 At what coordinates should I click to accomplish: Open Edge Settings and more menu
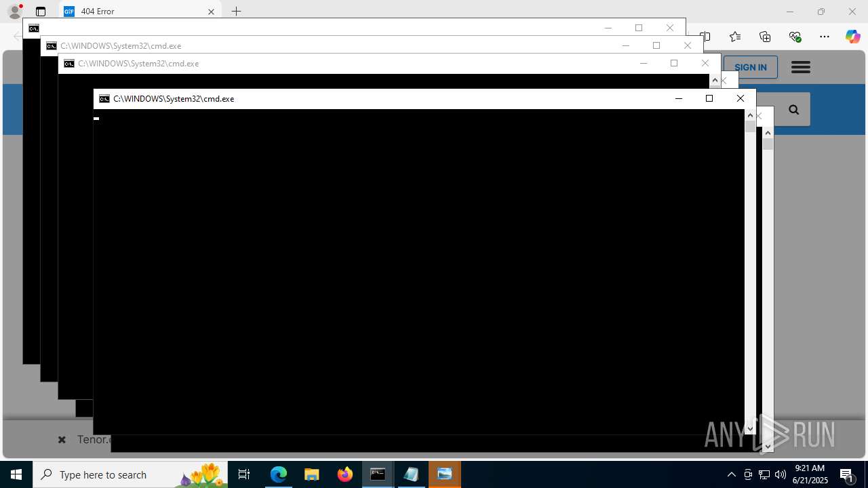[825, 37]
